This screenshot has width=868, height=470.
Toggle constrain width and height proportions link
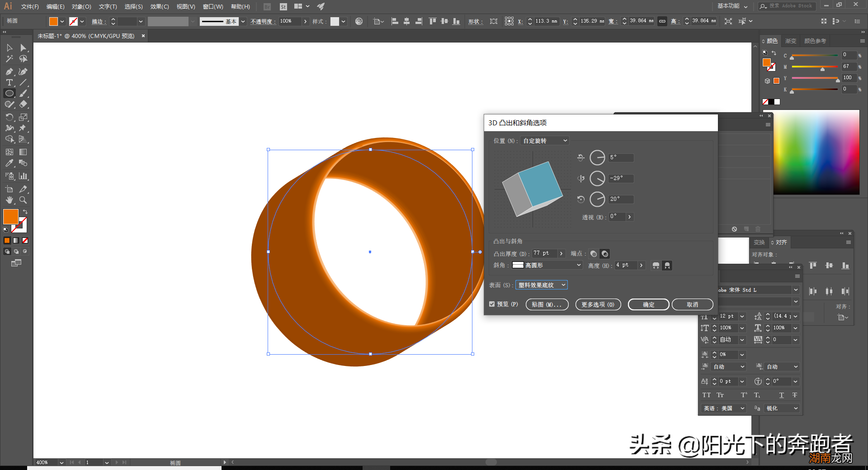pos(662,21)
